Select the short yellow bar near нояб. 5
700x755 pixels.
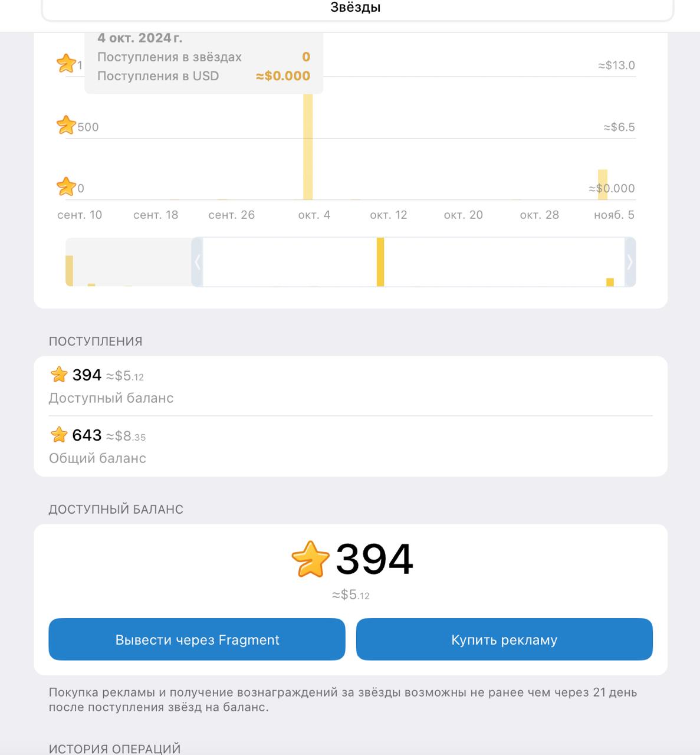(x=602, y=184)
